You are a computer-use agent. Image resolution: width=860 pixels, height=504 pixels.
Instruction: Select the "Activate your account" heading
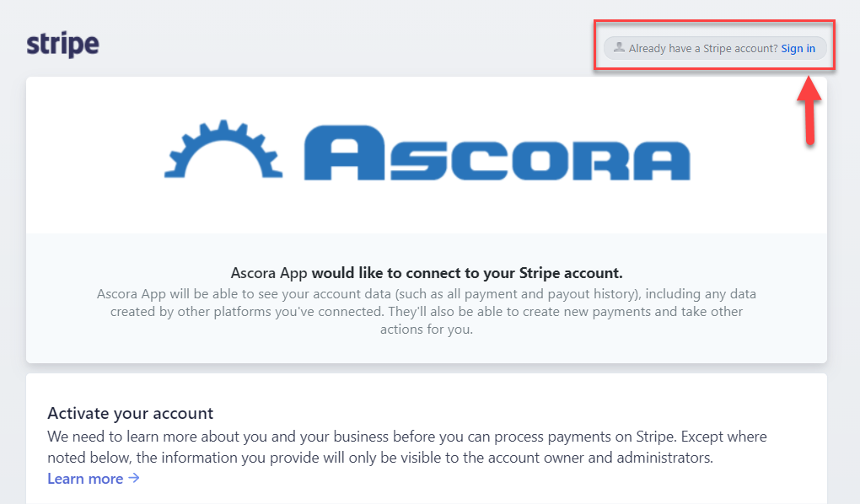coord(131,413)
